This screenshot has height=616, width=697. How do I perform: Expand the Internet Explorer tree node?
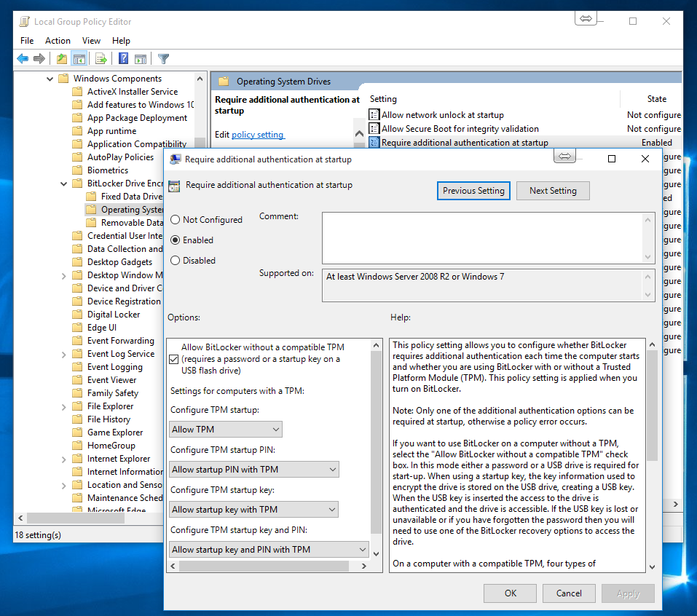[x=64, y=459]
